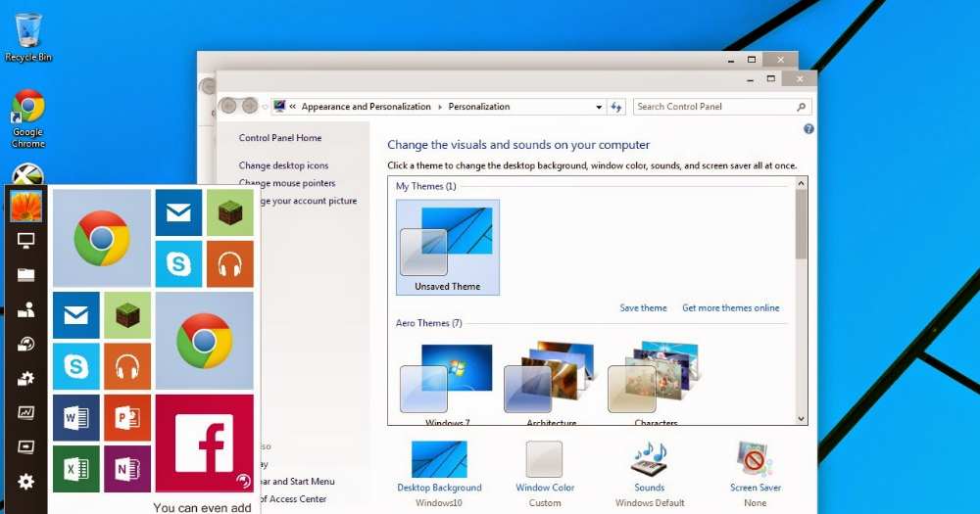
Task: Open the gear settings icon in Start sidebar
Action: (25, 482)
